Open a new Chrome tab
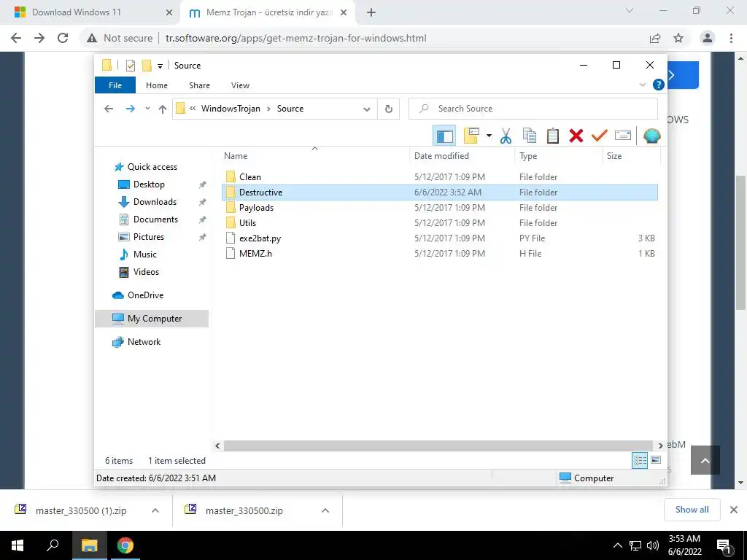 click(371, 12)
